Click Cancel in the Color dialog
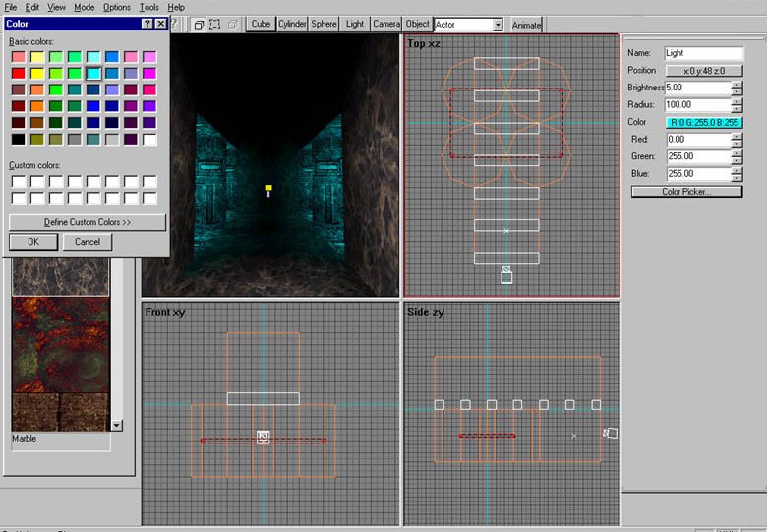 pyautogui.click(x=88, y=242)
